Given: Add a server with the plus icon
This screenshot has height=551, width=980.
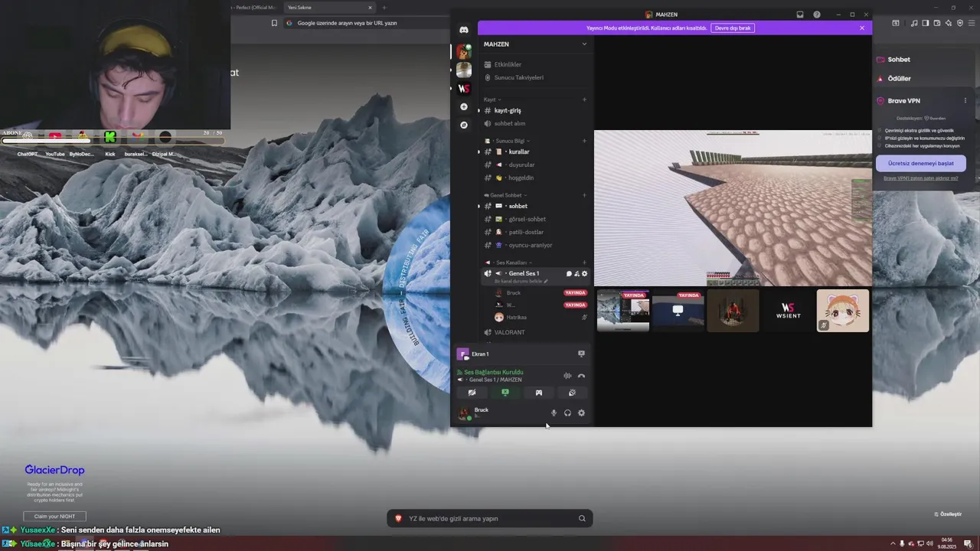Looking at the screenshot, I should pyautogui.click(x=463, y=106).
